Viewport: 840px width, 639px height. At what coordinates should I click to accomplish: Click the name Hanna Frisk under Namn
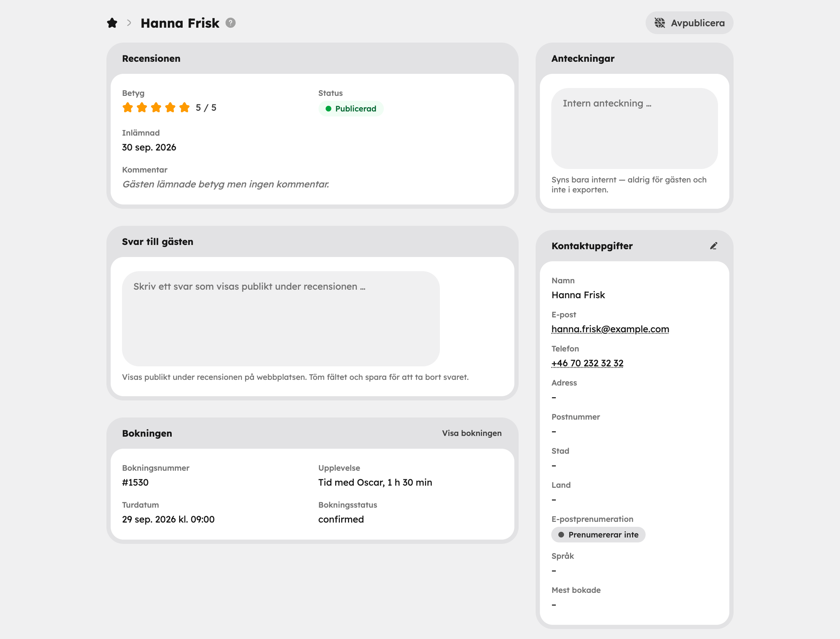[578, 295]
